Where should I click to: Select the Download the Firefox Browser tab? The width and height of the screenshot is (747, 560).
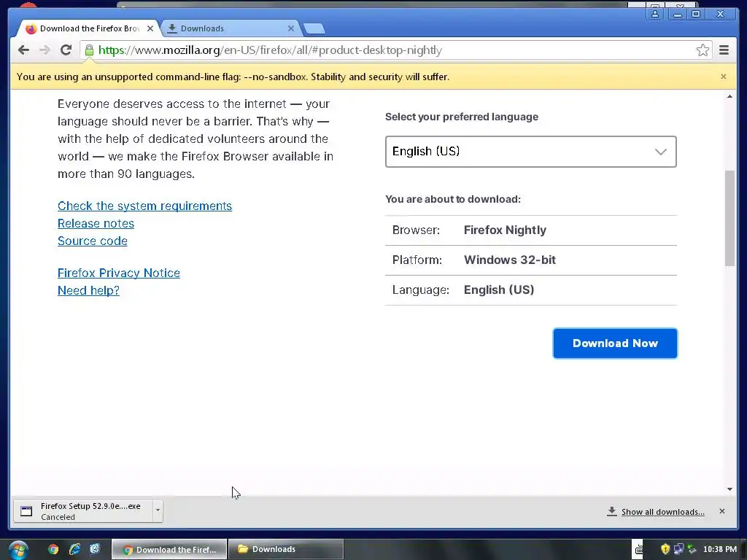coord(88,28)
